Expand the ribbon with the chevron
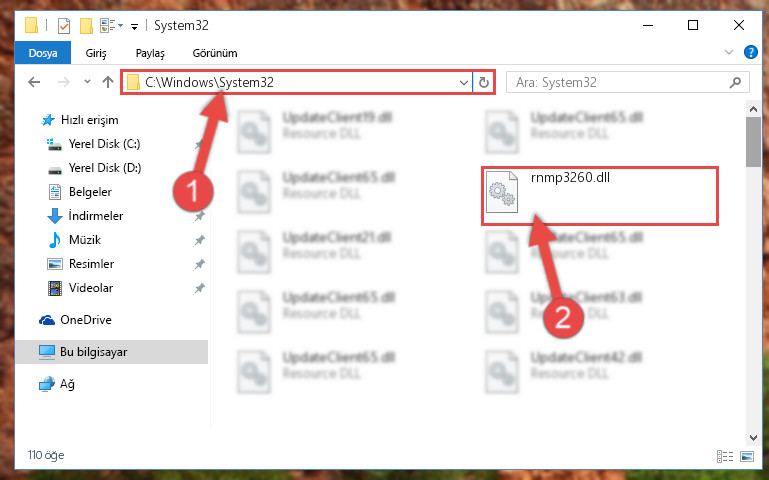 [x=729, y=52]
